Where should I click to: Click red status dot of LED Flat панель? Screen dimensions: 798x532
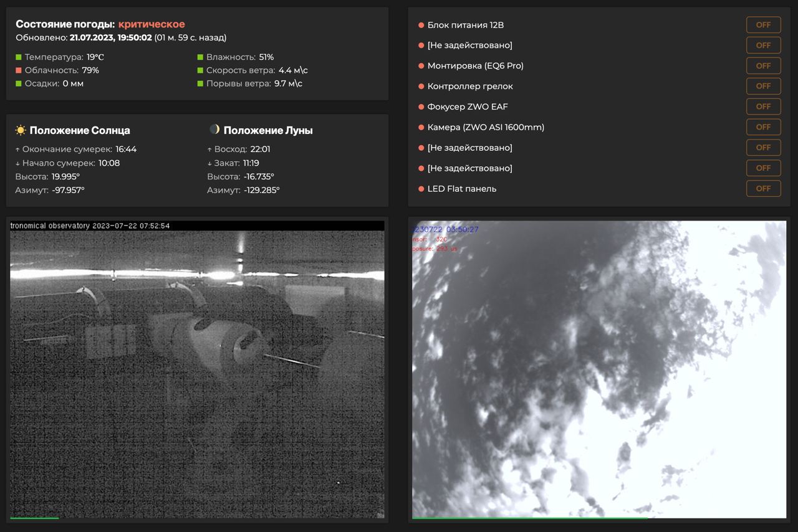[421, 189]
